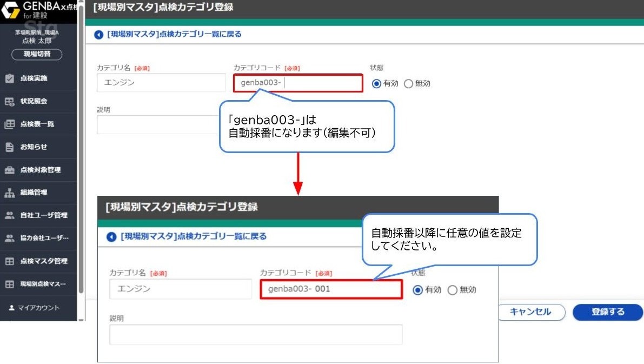The height and width of the screenshot is (364, 644).
Task: Click the お知らせ document icon
Action: pyautogui.click(x=9, y=147)
